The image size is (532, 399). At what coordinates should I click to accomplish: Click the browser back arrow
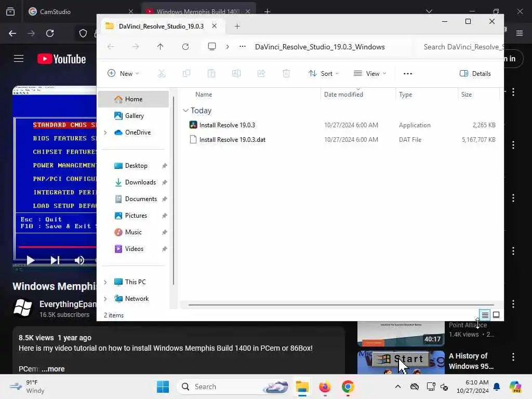12,33
